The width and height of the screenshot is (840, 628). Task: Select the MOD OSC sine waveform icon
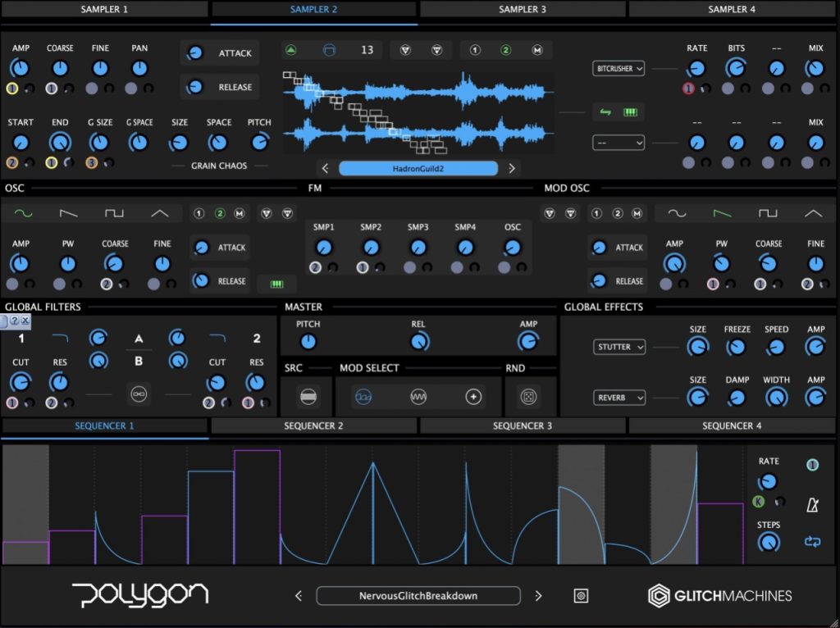677,214
